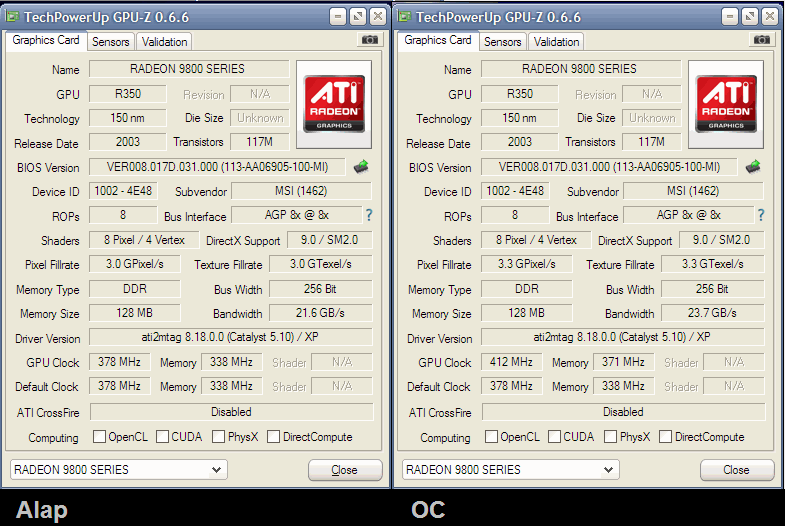Screen dimensions: 785x526
Task: Click Memory Type DDR value in OC window
Action: pyautogui.click(x=527, y=289)
